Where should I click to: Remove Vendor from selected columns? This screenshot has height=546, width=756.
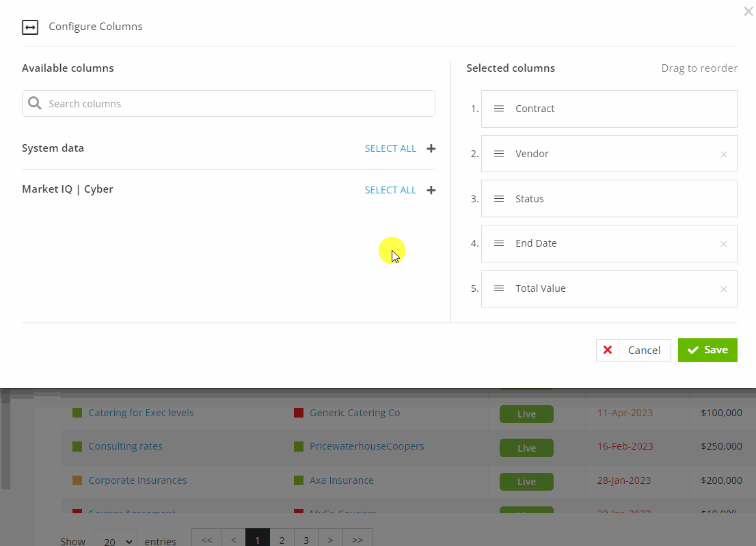click(723, 154)
